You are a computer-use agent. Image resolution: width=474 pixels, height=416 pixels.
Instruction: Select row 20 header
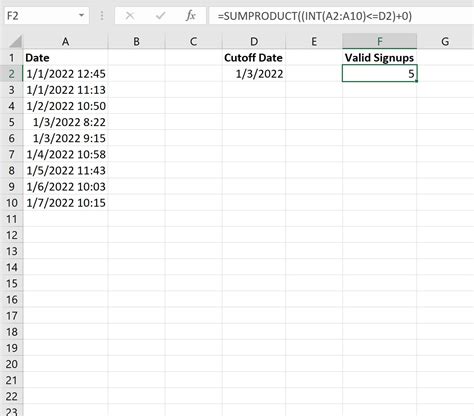pos(12,364)
